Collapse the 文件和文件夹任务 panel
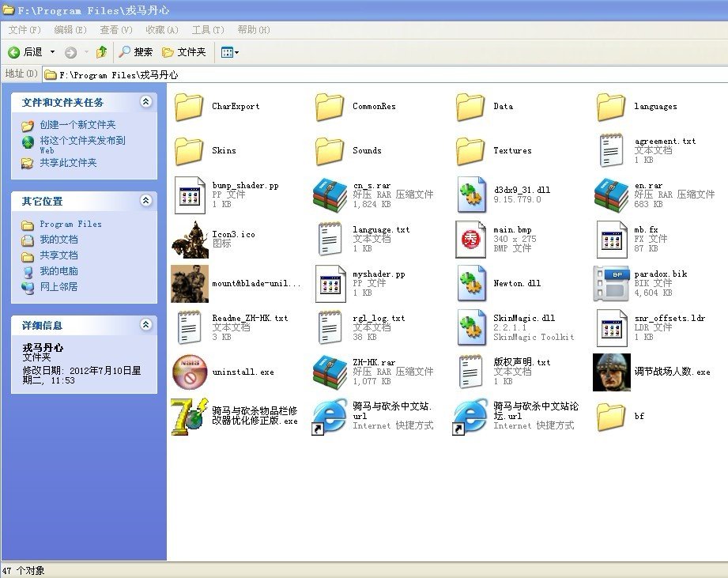 pyautogui.click(x=145, y=102)
